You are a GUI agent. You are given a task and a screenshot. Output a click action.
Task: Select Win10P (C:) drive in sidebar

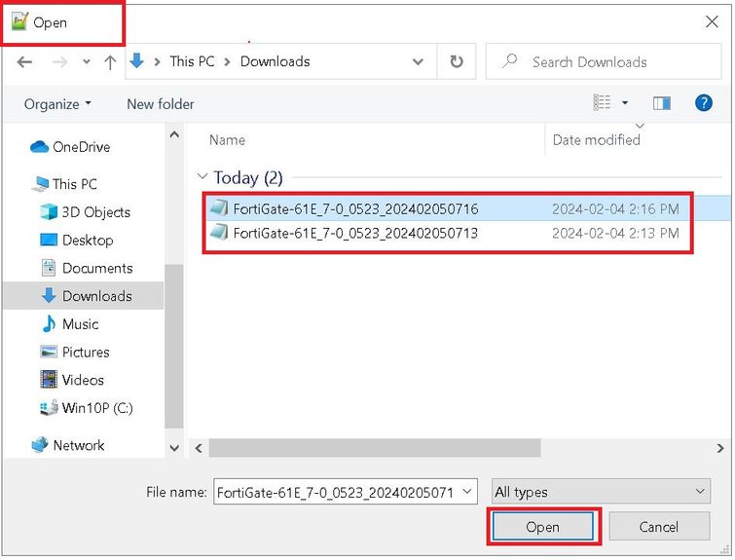87,408
